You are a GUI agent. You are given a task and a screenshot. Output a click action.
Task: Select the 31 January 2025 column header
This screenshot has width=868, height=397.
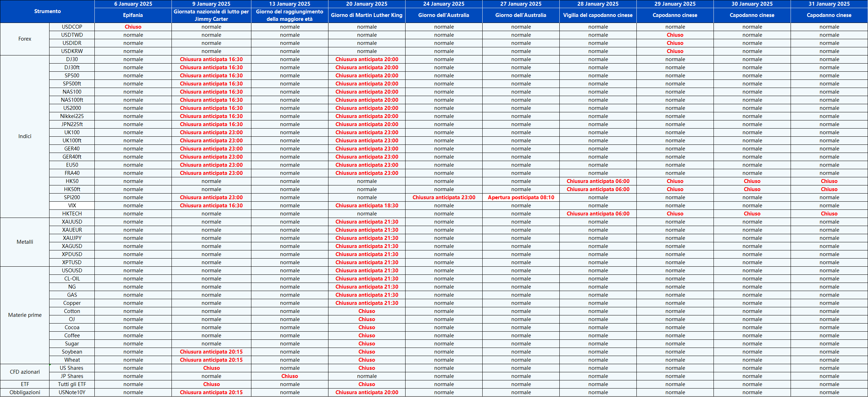(829, 4)
